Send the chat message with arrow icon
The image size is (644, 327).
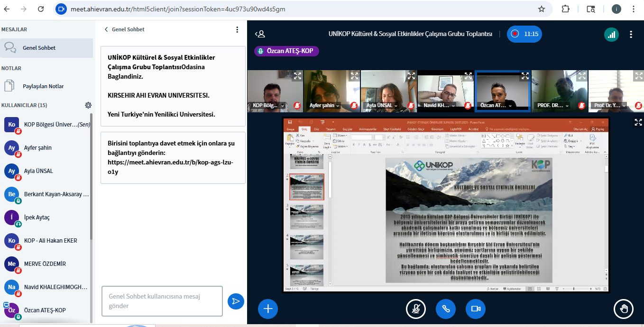coord(236,301)
